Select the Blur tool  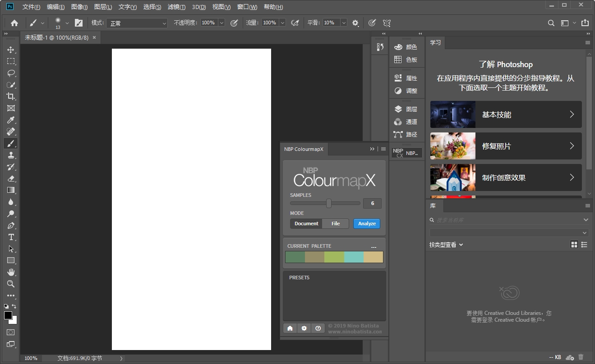pyautogui.click(x=11, y=202)
